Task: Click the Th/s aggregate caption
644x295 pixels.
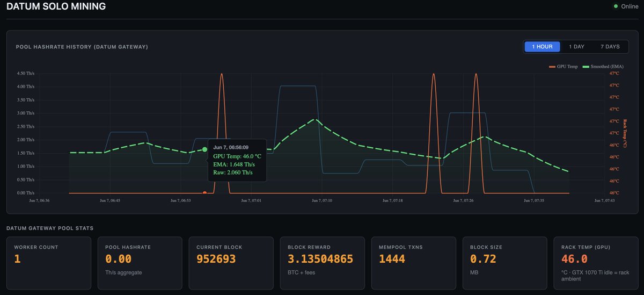Action: click(x=123, y=272)
